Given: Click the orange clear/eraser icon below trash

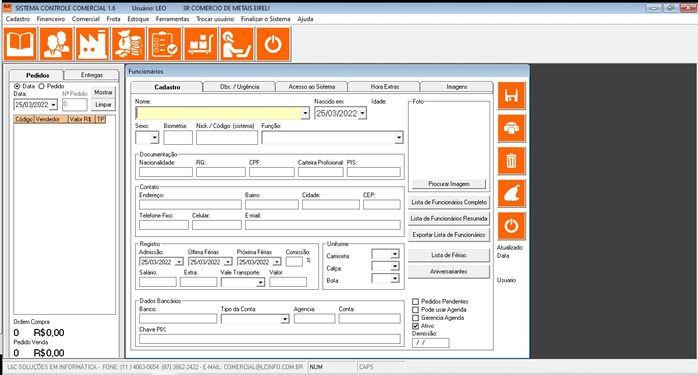Looking at the screenshot, I should (511, 193).
